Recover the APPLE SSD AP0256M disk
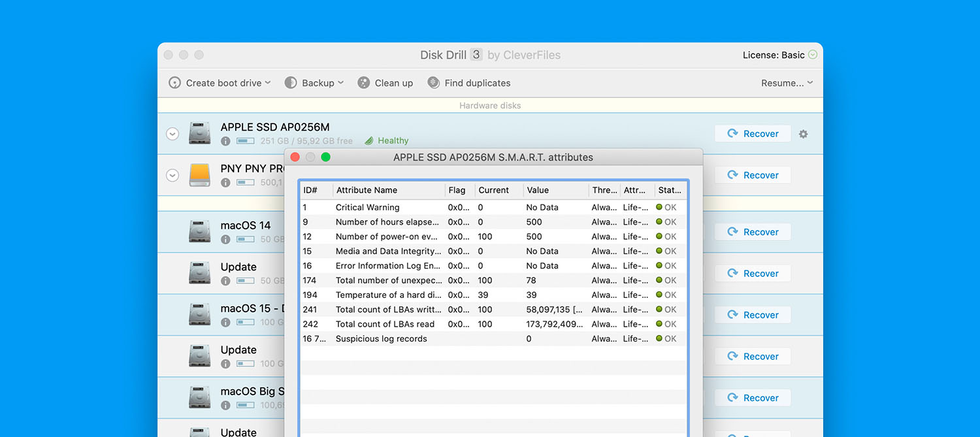This screenshot has height=437, width=980. pos(753,133)
